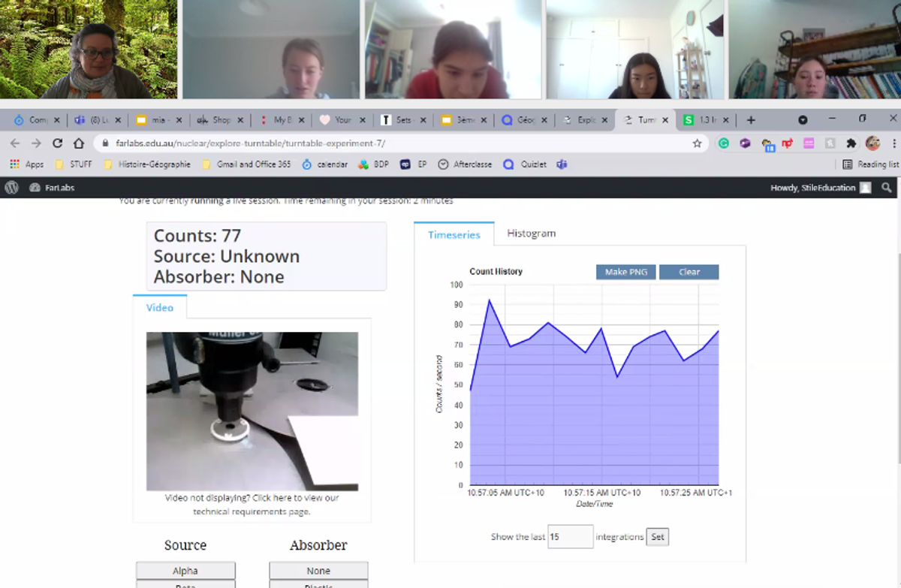Switch to the Timeseries tab
This screenshot has width=901, height=588.
pos(454,234)
